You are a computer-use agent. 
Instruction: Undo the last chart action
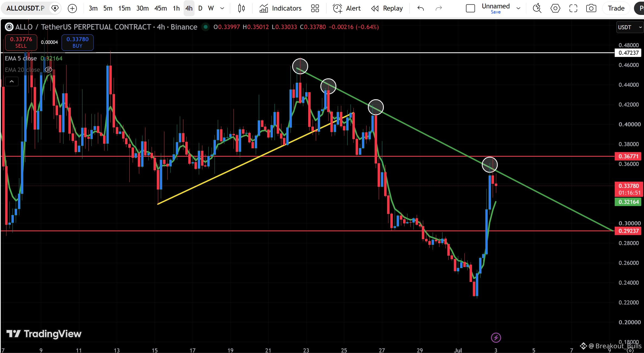tap(420, 8)
